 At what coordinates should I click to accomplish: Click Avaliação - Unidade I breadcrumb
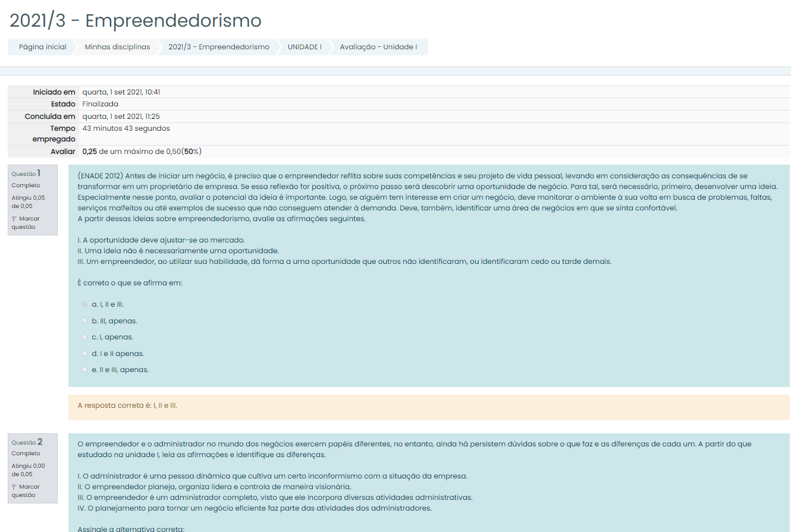click(x=378, y=47)
